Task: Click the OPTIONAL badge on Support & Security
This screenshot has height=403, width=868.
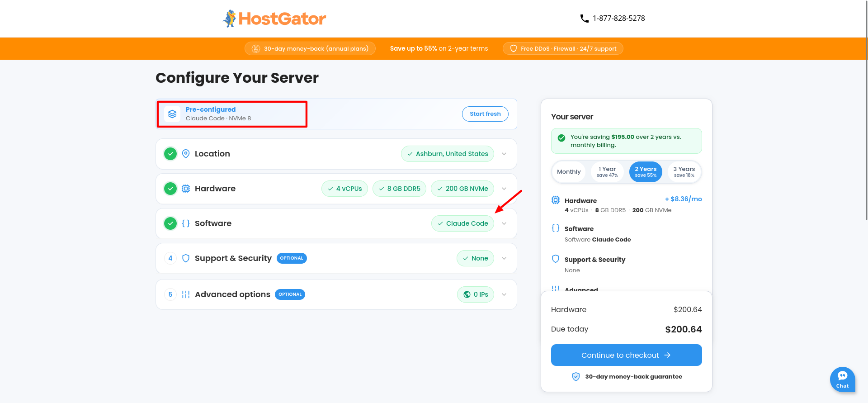Action: (292, 258)
